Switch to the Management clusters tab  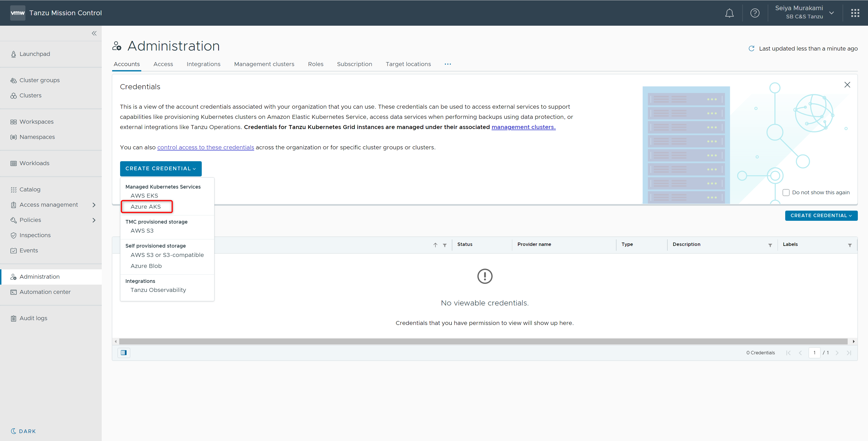(x=264, y=64)
